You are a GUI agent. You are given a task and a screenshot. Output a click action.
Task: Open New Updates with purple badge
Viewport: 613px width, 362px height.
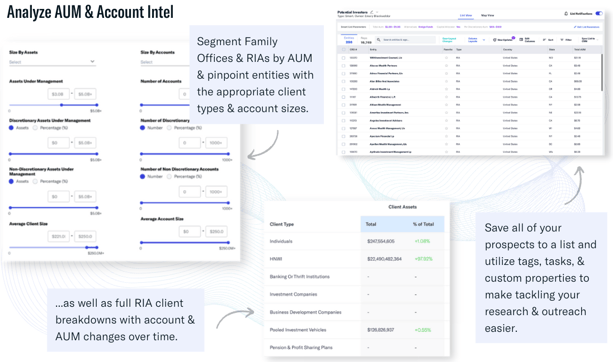[x=504, y=40]
